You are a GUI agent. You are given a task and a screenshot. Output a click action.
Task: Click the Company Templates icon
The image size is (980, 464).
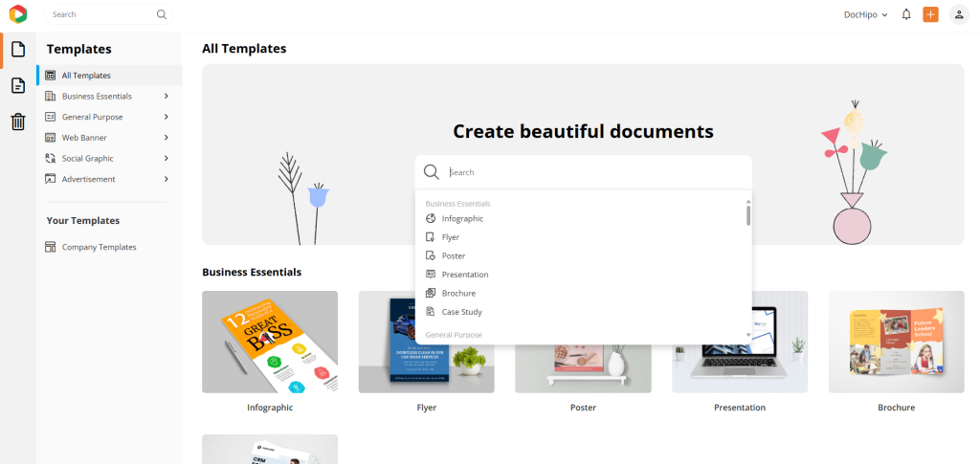coord(51,247)
